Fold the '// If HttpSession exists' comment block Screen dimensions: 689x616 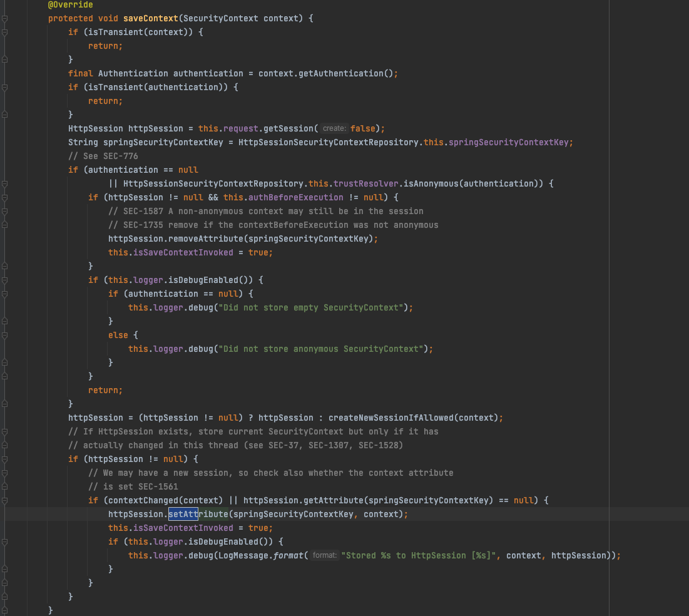point(4,432)
